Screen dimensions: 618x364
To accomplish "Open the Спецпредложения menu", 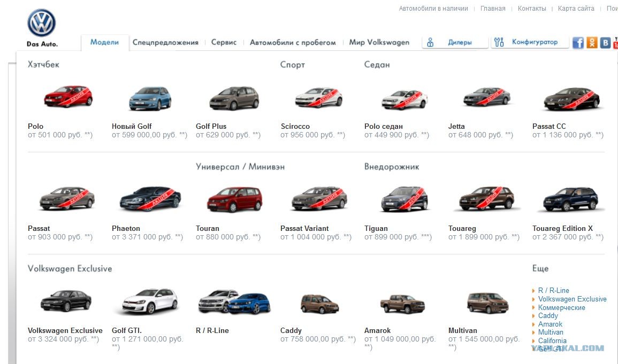I will pyautogui.click(x=165, y=43).
